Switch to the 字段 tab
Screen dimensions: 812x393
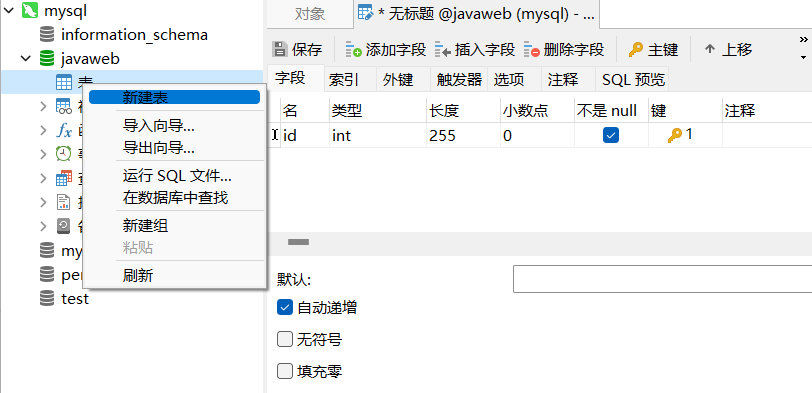point(296,79)
